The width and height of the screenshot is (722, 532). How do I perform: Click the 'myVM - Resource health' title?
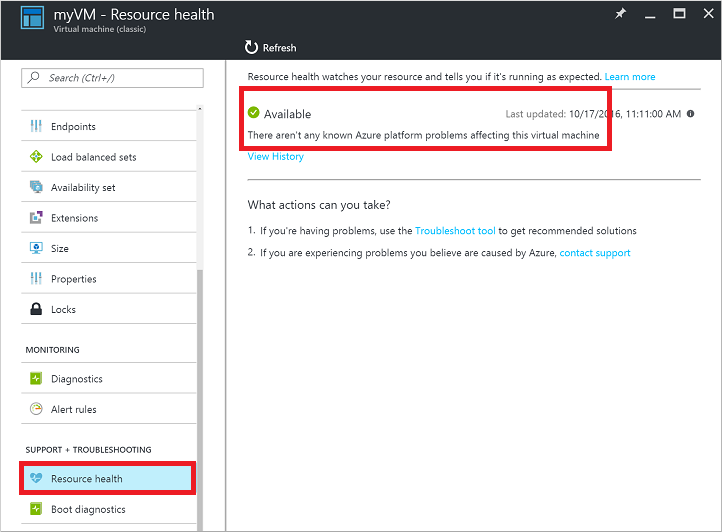coord(134,14)
